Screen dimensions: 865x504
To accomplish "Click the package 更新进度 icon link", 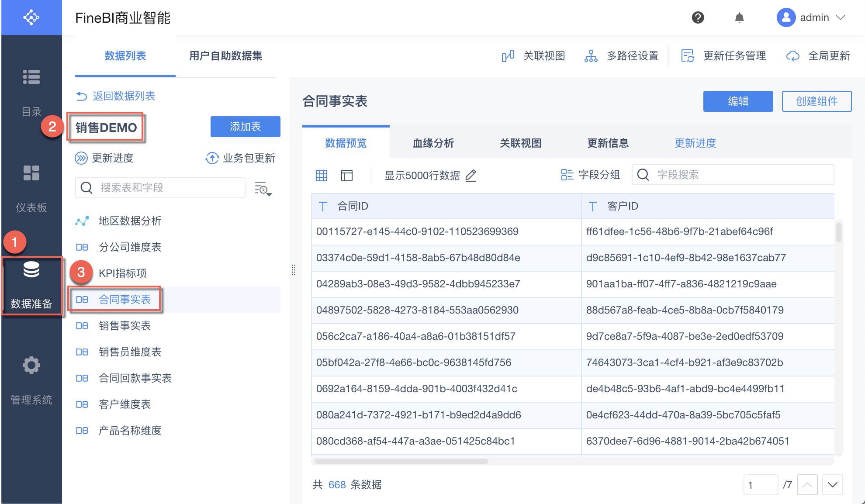I will (104, 158).
